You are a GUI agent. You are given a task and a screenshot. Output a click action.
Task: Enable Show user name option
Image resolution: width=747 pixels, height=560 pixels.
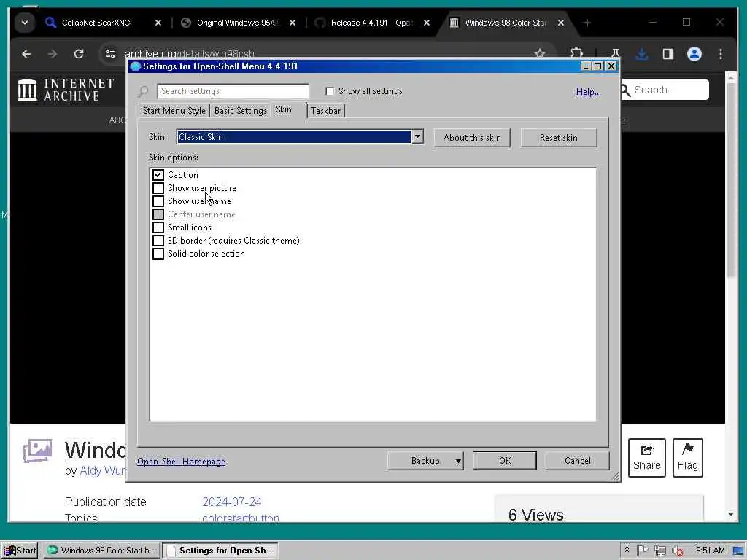158,201
